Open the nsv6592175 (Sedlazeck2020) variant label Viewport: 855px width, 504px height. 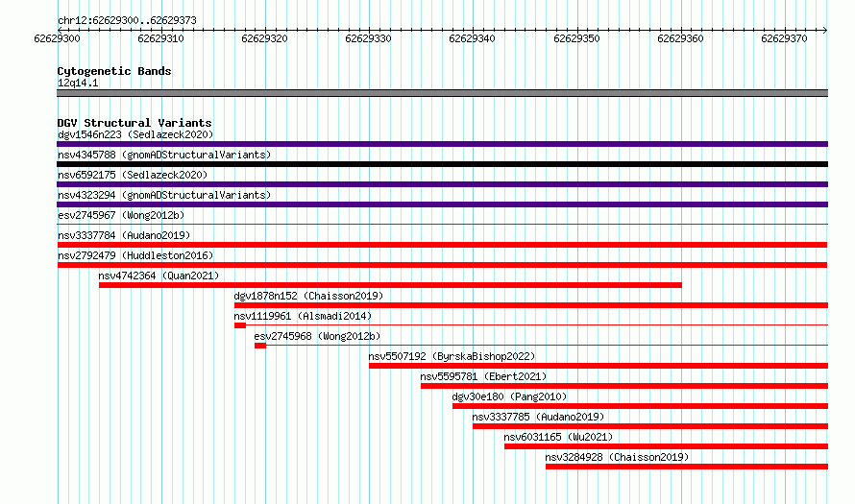133,175
